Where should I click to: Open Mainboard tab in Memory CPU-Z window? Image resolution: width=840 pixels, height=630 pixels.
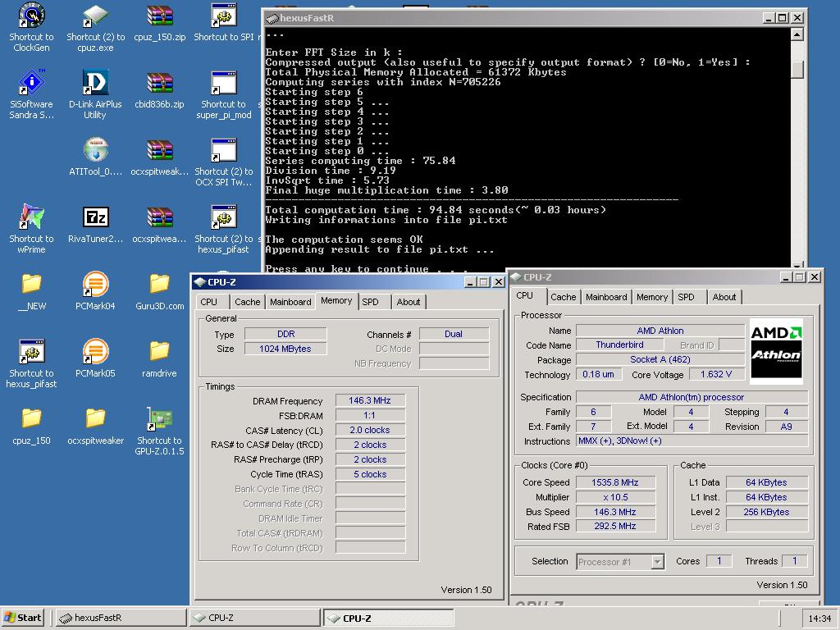[290, 302]
